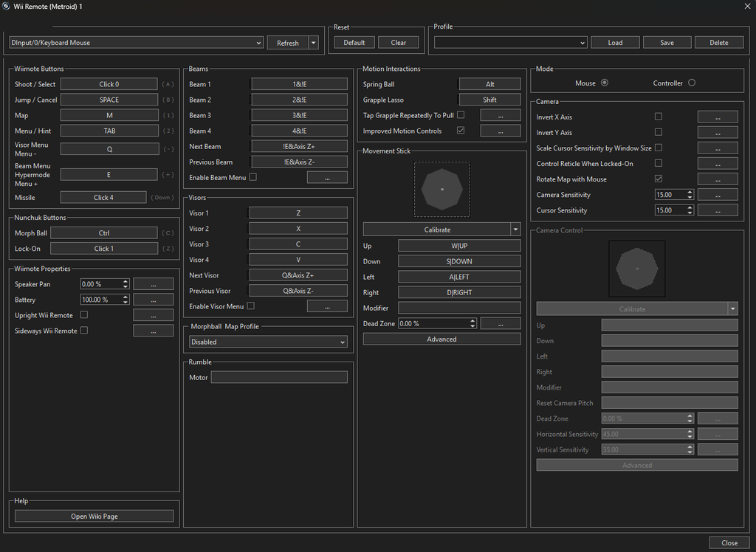
Task: Enable the Beam Menu checkbox
Action: click(253, 177)
